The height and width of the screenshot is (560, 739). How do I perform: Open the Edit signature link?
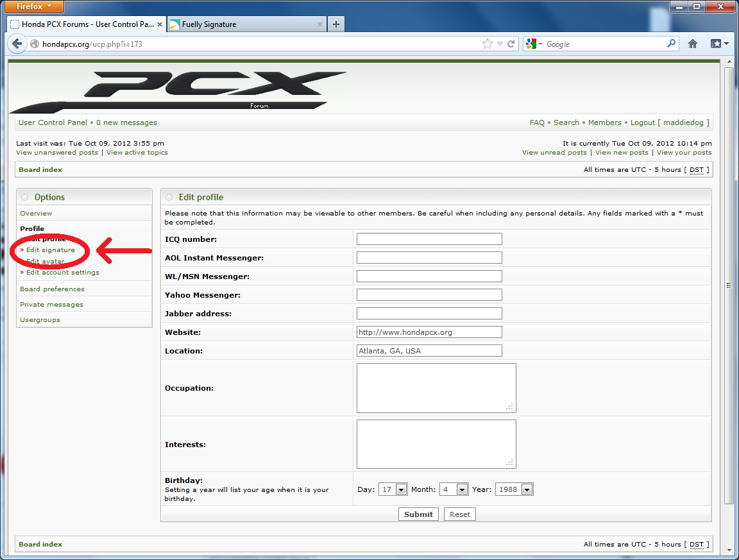click(x=50, y=250)
